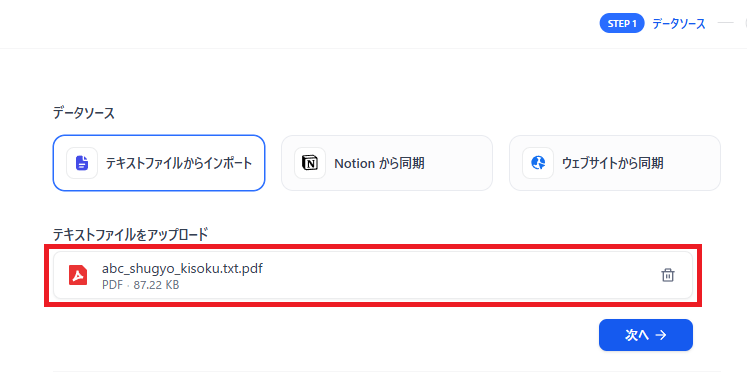Proceed with the 次へ button
The image size is (747, 381).
[646, 335]
